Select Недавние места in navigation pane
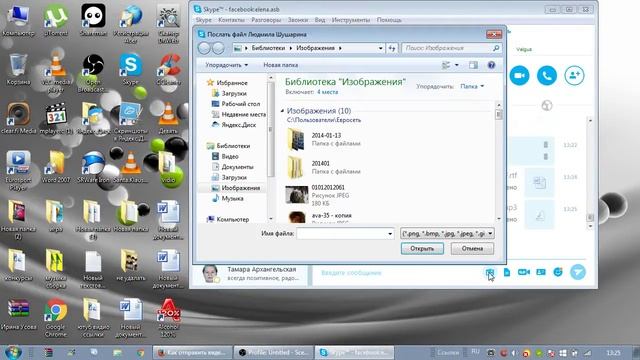Image resolution: width=640 pixels, height=360 pixels. (239, 115)
